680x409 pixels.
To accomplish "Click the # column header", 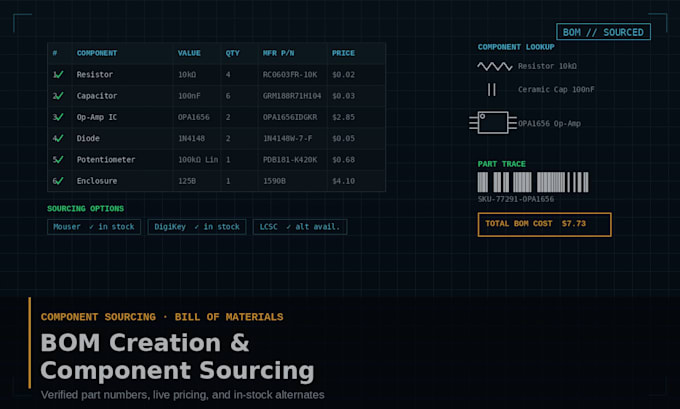I will pyautogui.click(x=55, y=53).
